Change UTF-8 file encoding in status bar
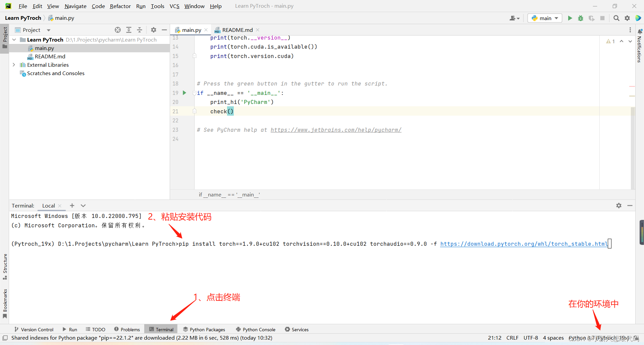Screen dimensions: 644x345 (531, 338)
